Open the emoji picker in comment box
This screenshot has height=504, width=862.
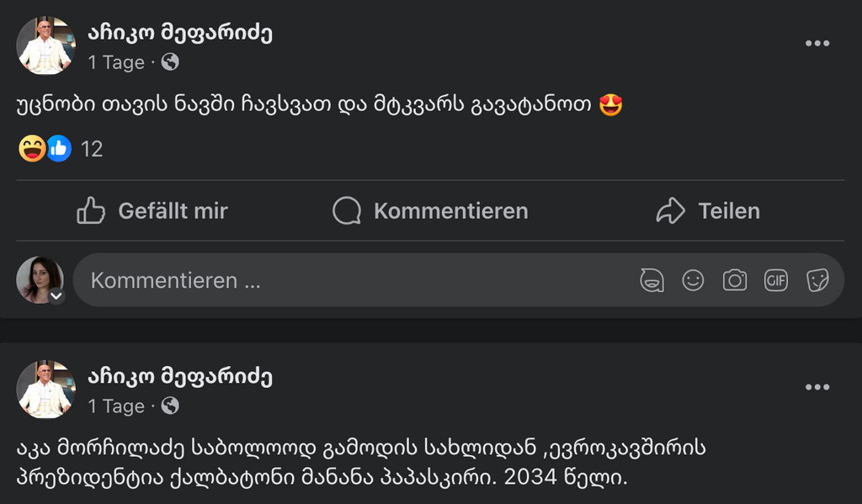click(x=693, y=280)
